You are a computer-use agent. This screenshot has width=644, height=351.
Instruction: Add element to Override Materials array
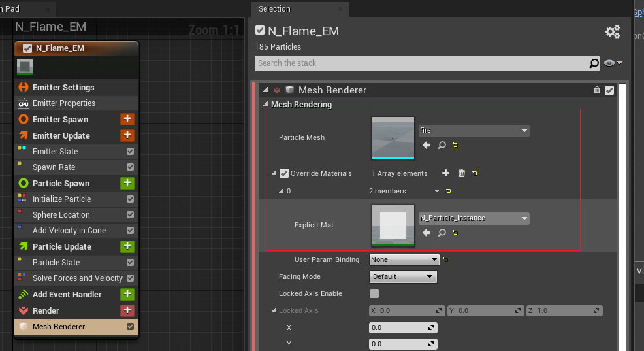point(445,173)
